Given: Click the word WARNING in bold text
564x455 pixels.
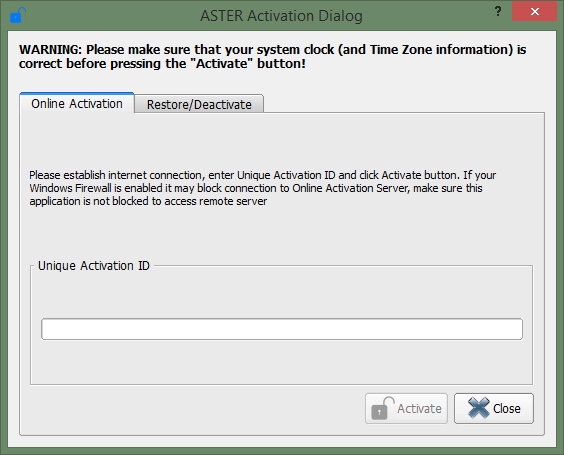Looking at the screenshot, I should pos(50,50).
